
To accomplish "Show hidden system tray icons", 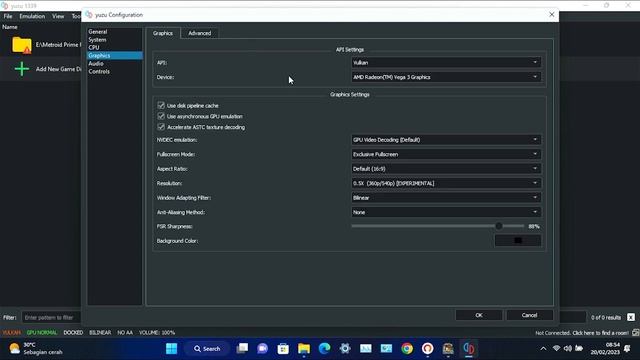I will 543,349.
